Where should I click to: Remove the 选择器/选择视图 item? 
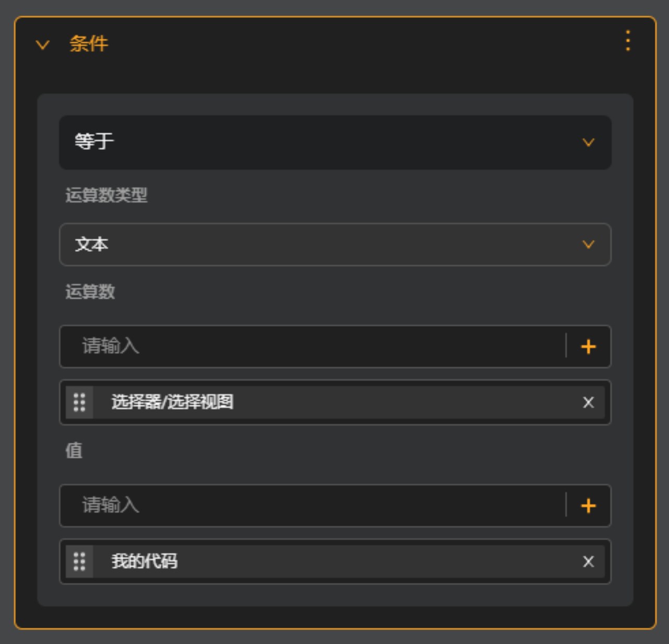589,402
